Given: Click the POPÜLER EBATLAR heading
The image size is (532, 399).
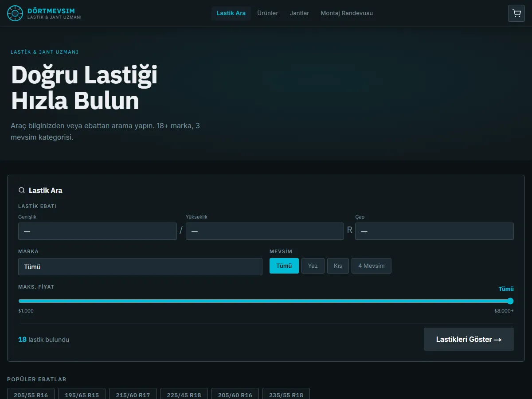Looking at the screenshot, I should tap(37, 379).
